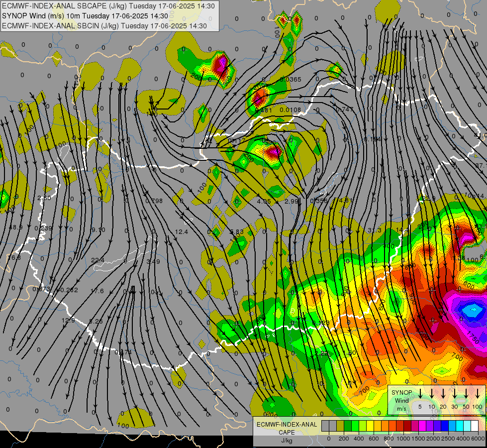Click the 5 m/s wind arrow in legend
487x448 pixels.
click(x=420, y=393)
